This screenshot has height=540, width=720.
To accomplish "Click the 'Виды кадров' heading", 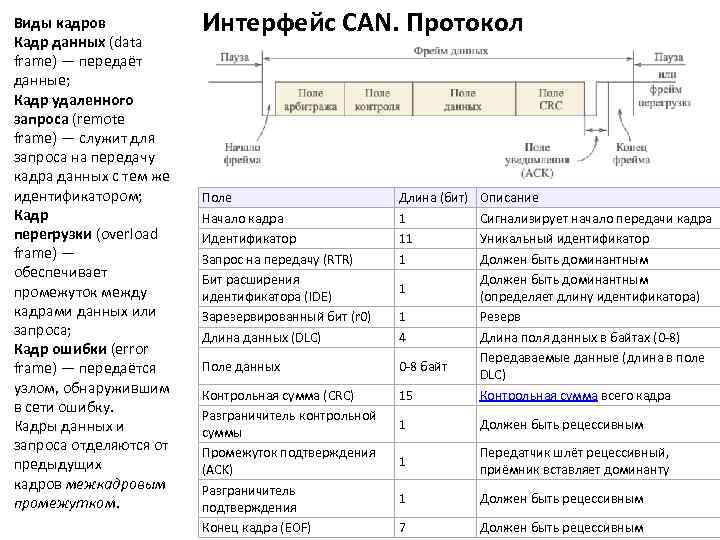I will click(60, 23).
